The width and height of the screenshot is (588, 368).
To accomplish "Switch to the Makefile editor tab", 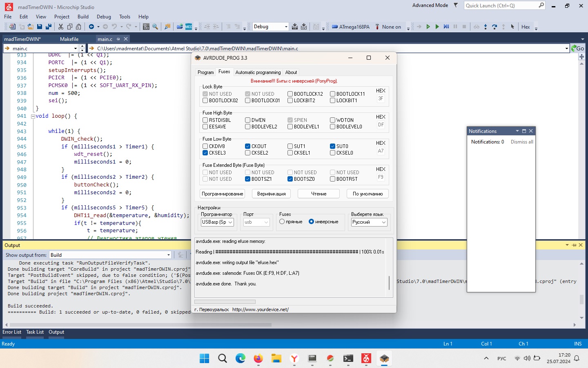I will [69, 39].
